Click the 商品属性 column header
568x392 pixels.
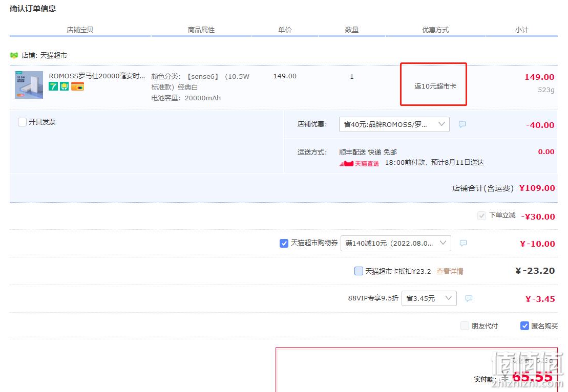pyautogui.click(x=201, y=30)
